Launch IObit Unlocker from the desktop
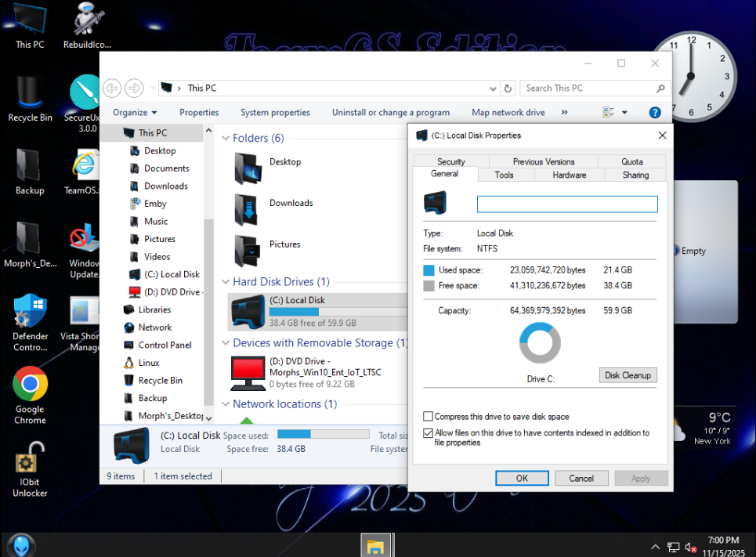Viewport: 756px width, 557px height. (x=30, y=469)
